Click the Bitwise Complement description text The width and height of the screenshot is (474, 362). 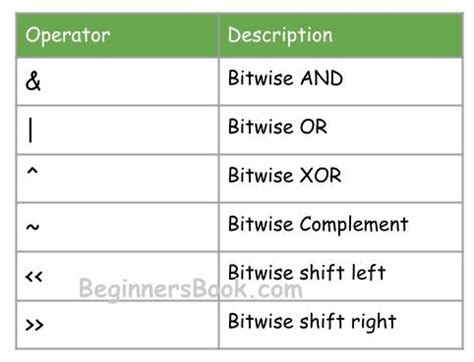[318, 224]
